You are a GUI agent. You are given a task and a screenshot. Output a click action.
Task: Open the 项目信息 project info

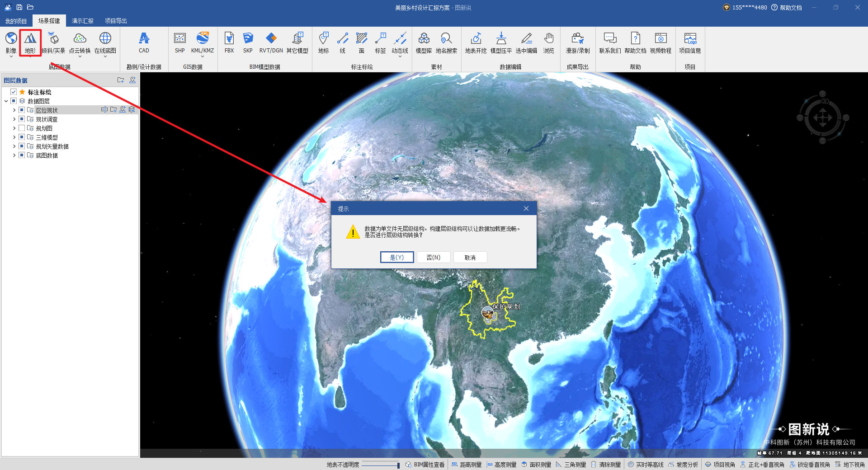click(x=690, y=42)
